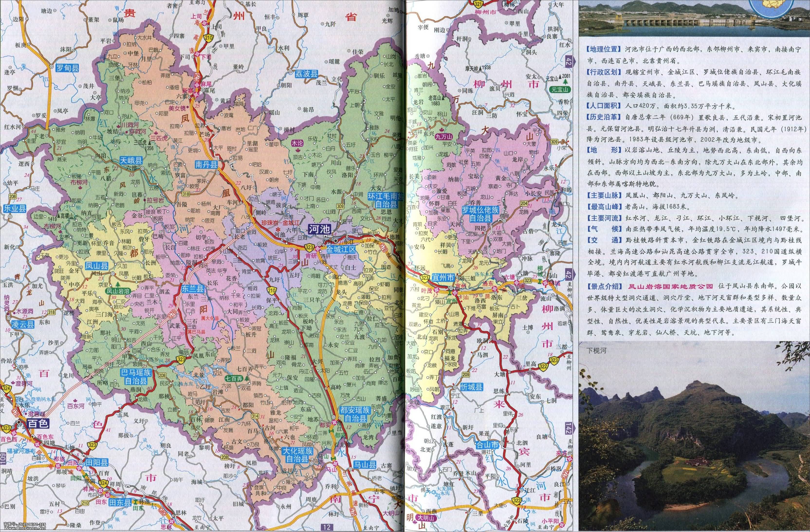Click the 百色 city label at lower left
The image size is (810, 532).
tap(38, 424)
